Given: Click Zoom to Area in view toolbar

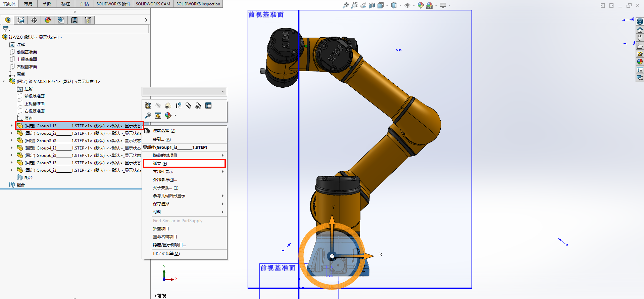Looking at the screenshot, I should tap(354, 5).
